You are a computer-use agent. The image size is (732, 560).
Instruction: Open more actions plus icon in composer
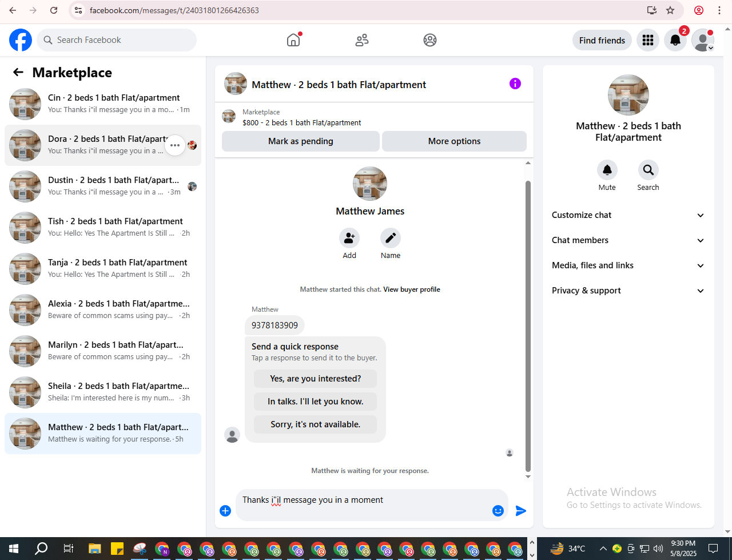tap(225, 511)
